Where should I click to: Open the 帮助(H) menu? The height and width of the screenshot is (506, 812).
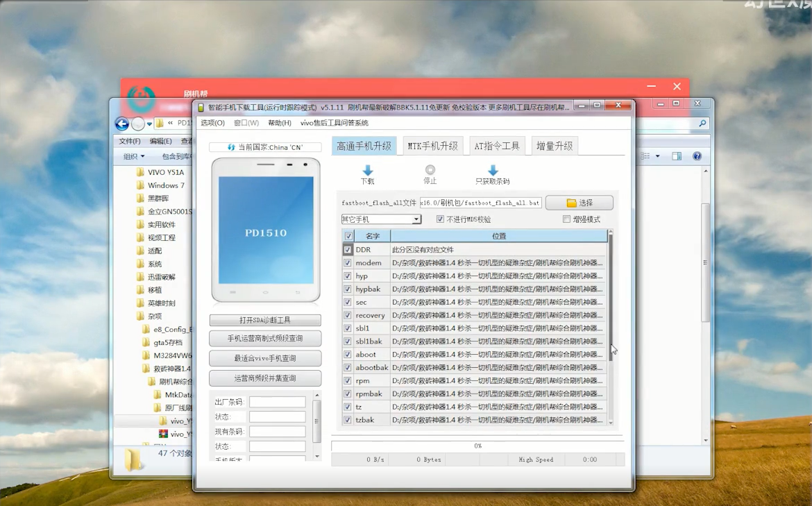pos(280,123)
